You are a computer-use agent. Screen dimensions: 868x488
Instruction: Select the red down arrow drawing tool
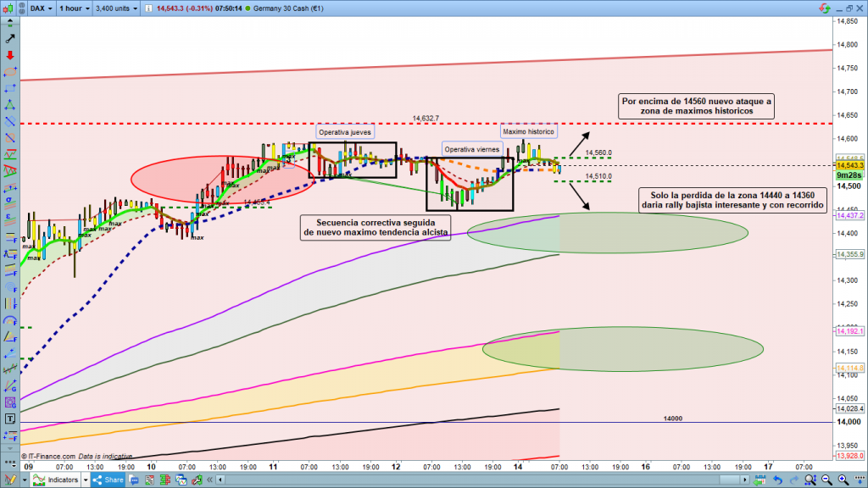[10, 55]
